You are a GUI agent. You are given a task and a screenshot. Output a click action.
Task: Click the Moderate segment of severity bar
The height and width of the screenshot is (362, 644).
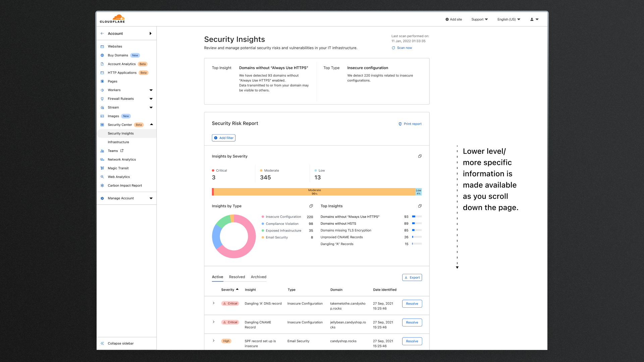(314, 192)
